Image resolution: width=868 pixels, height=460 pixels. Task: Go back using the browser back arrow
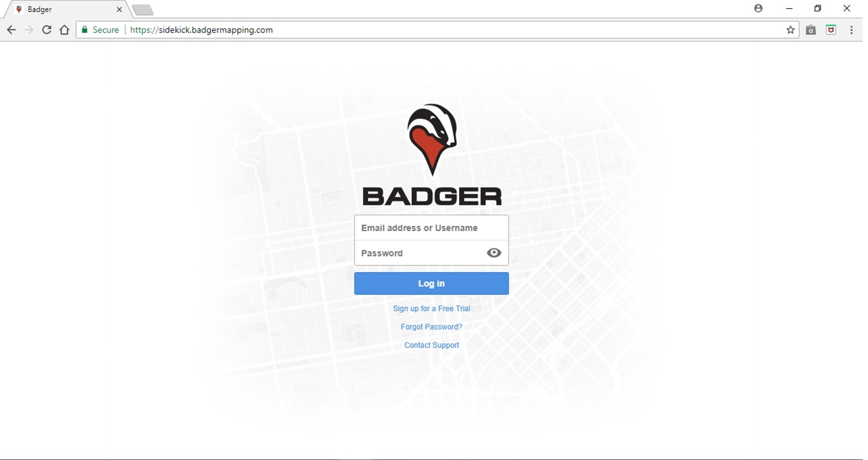click(11, 30)
